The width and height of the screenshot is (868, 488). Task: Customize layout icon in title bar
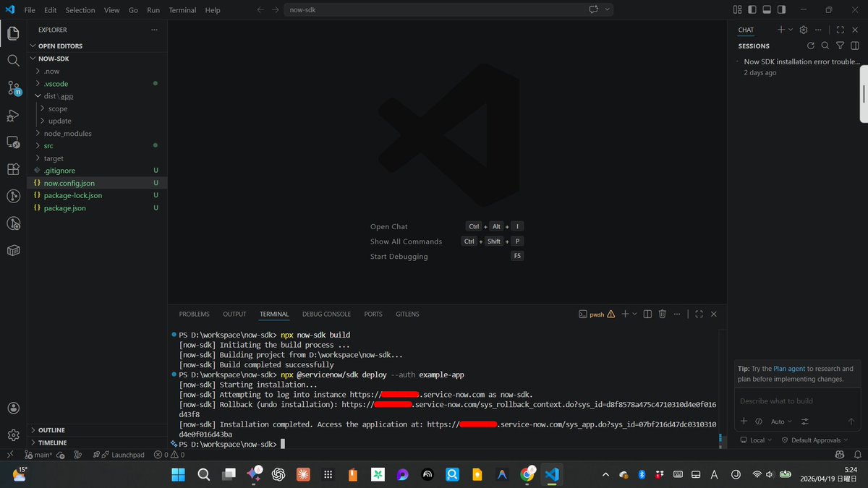(x=738, y=10)
